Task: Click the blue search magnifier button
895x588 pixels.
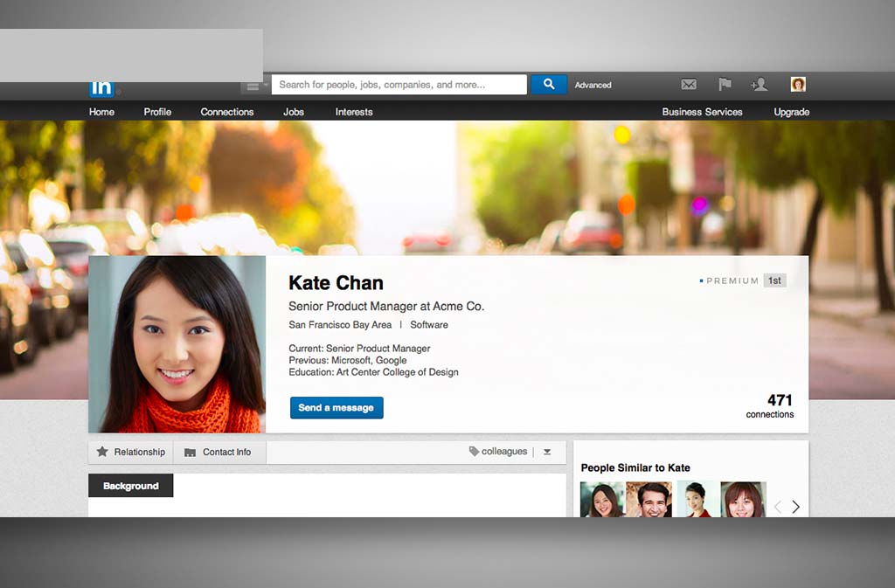Action: point(549,85)
